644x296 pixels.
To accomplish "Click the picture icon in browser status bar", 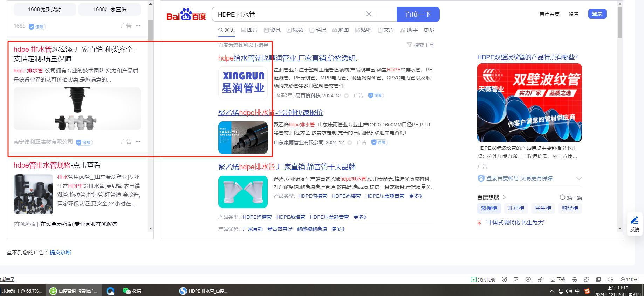I will click(x=516, y=280).
